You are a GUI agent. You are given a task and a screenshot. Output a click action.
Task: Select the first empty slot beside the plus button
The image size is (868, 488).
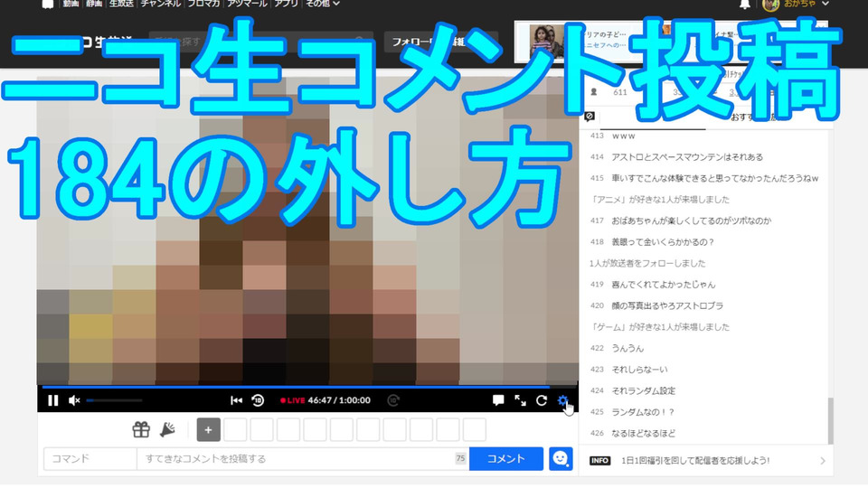[235, 430]
